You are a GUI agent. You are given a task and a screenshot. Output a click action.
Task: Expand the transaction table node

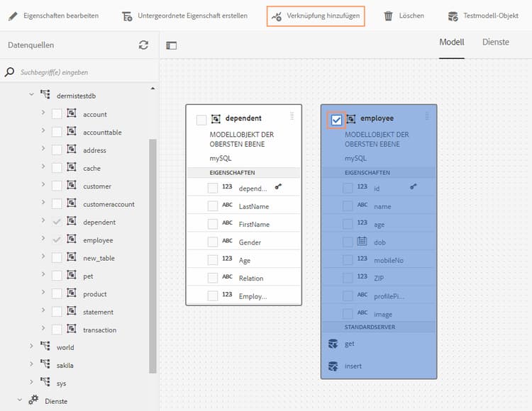[43, 327]
